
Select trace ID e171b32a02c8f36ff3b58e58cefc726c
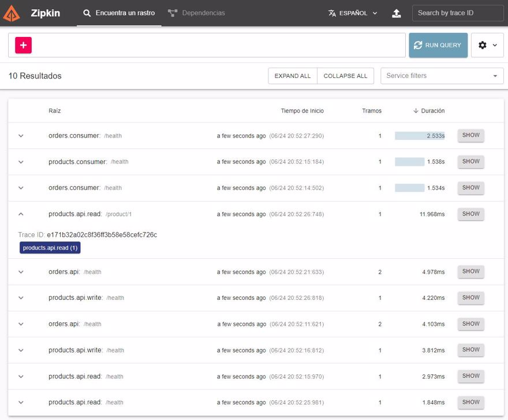[102, 235]
